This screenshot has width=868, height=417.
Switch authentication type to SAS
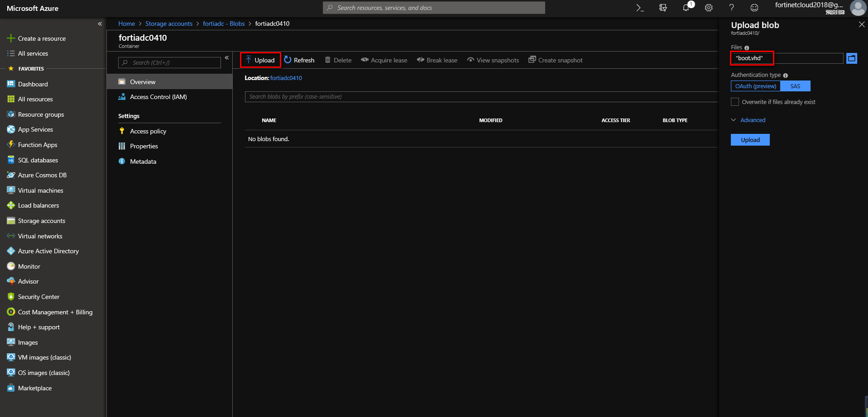click(x=795, y=86)
